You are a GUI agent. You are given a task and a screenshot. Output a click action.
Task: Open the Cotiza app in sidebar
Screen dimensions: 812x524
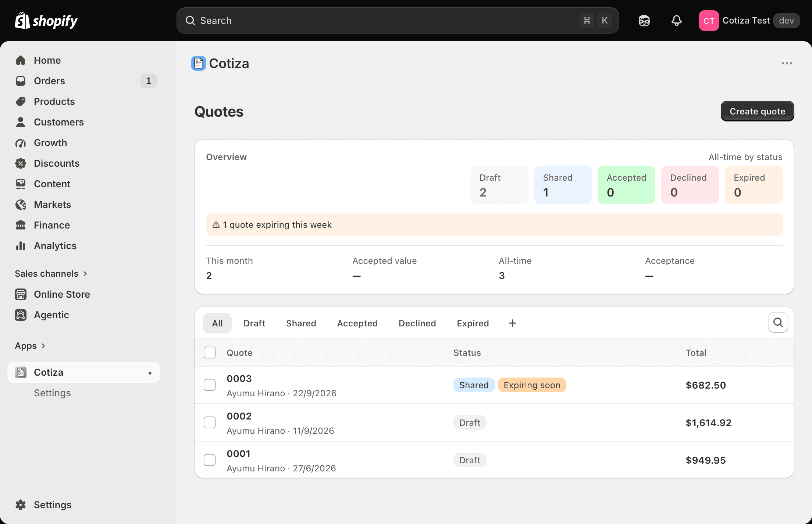point(84,372)
